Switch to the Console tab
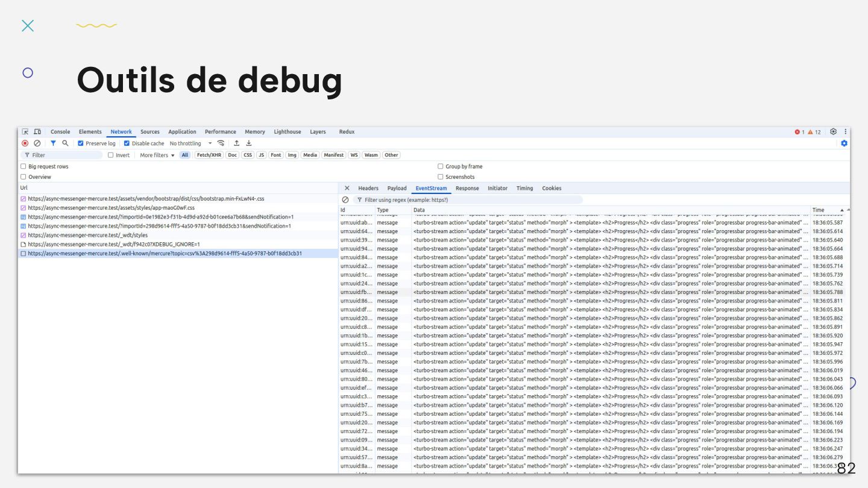 [x=60, y=132]
